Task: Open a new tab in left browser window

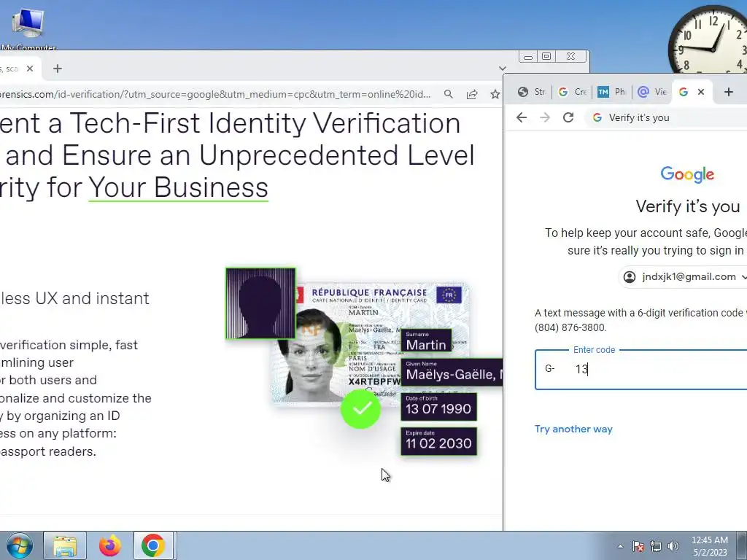Action: click(58, 69)
